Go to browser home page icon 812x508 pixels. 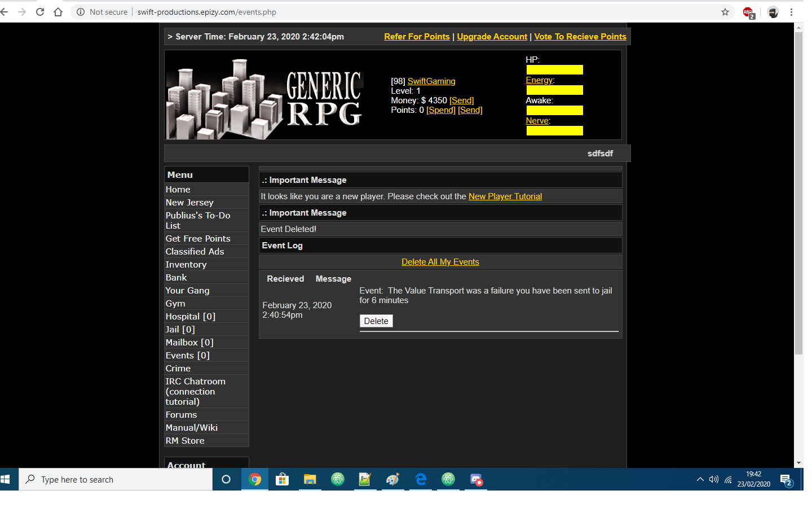coord(58,12)
